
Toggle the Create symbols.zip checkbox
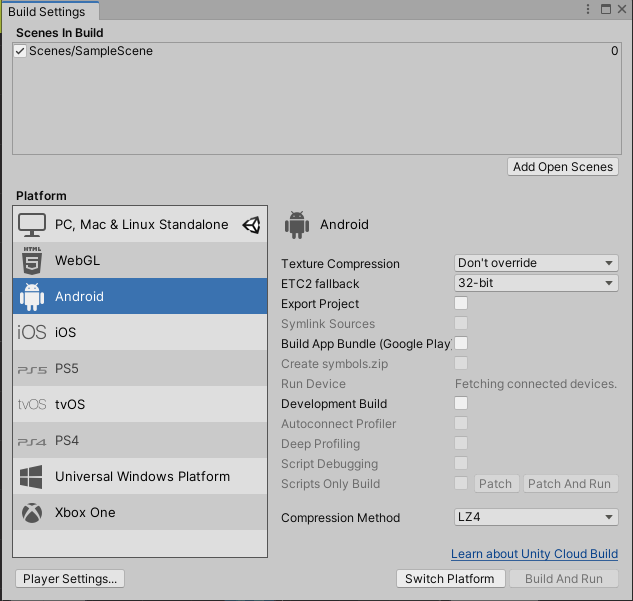click(x=461, y=363)
